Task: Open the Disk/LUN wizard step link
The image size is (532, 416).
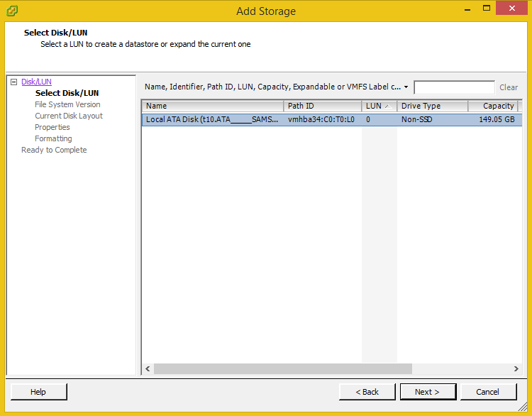Action: [x=36, y=82]
